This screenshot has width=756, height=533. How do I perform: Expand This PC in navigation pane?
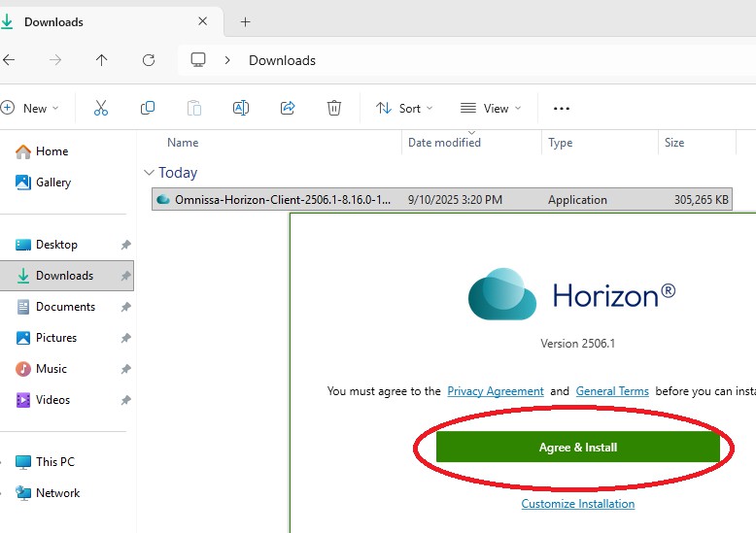(4, 462)
